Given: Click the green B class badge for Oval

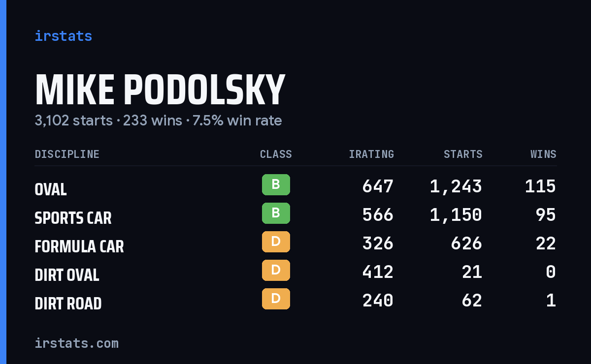Looking at the screenshot, I should tap(276, 185).
